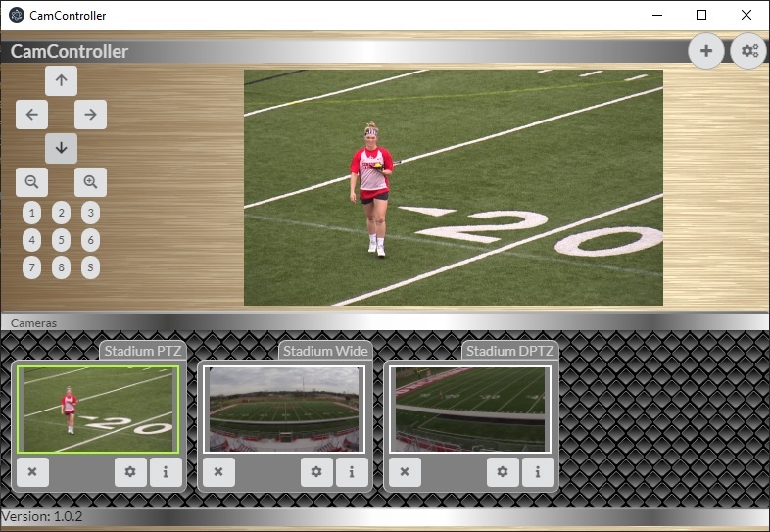This screenshot has width=770, height=532.
Task: Add a new camera with the plus button
Action: 706,51
